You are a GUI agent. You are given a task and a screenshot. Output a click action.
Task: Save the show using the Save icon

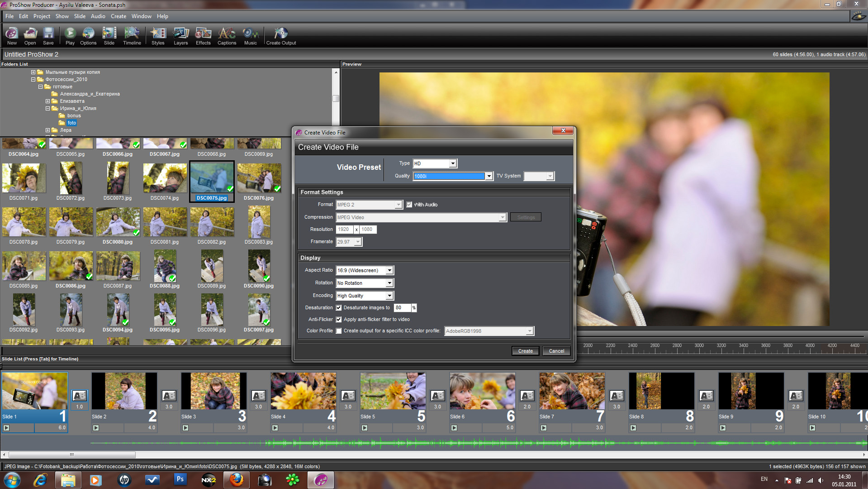[x=48, y=36]
